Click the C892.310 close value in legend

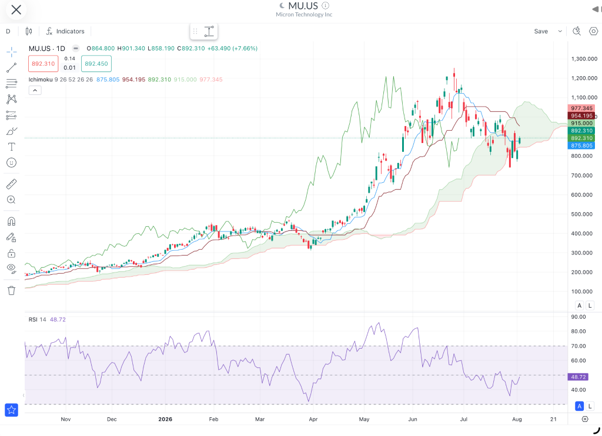pyautogui.click(x=191, y=48)
